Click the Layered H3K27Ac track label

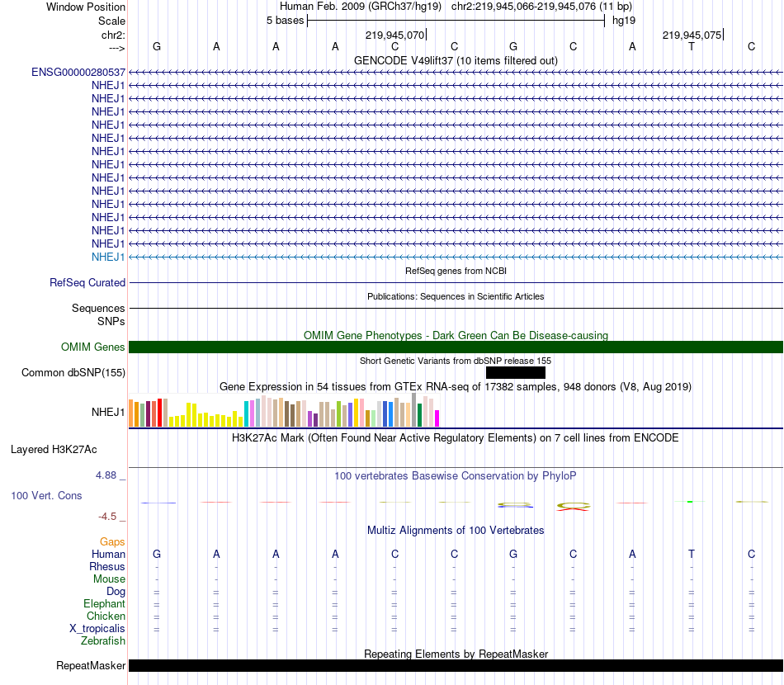click(x=54, y=450)
